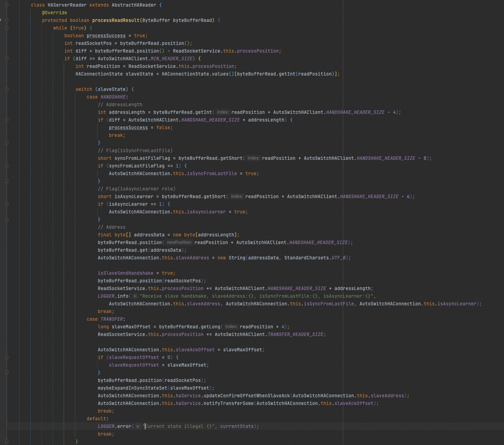Click the HANDSHAKE case label

click(113, 97)
